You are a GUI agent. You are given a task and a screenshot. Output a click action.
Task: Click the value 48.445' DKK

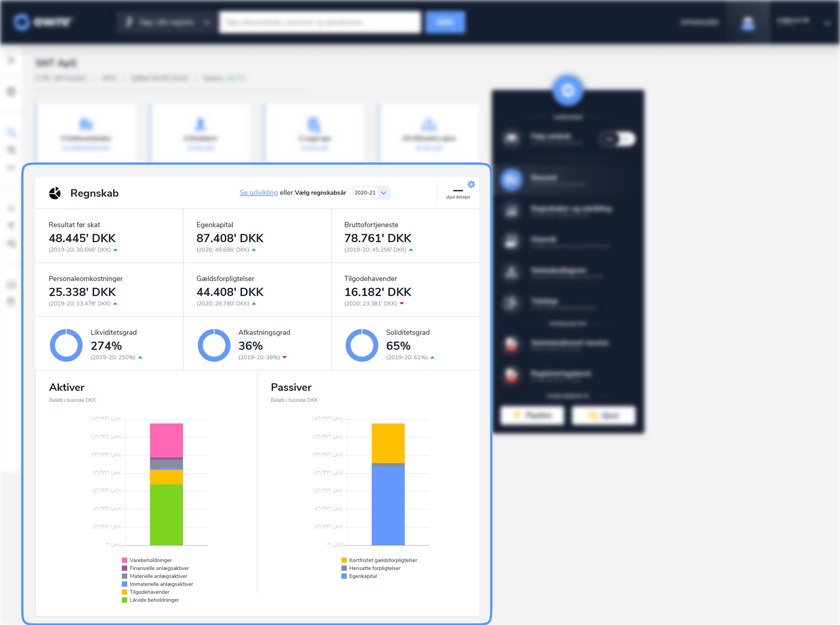pos(82,238)
